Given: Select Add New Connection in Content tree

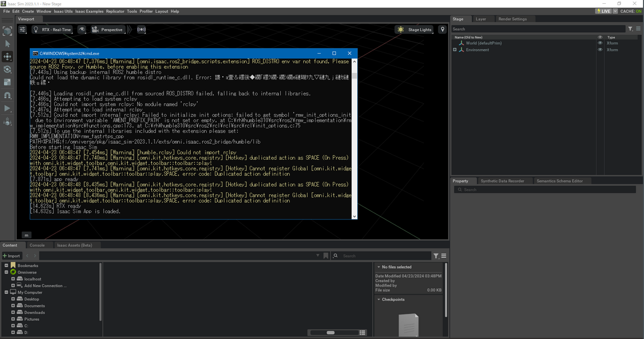Looking at the screenshot, I should click(x=45, y=286).
